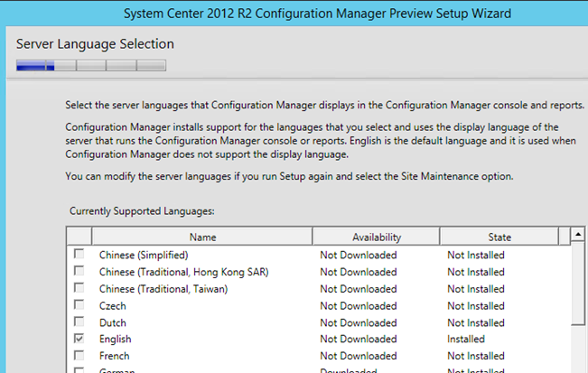Click 'Not Downloaded' in the French row
This screenshot has height=373, width=588.
pyautogui.click(x=358, y=356)
